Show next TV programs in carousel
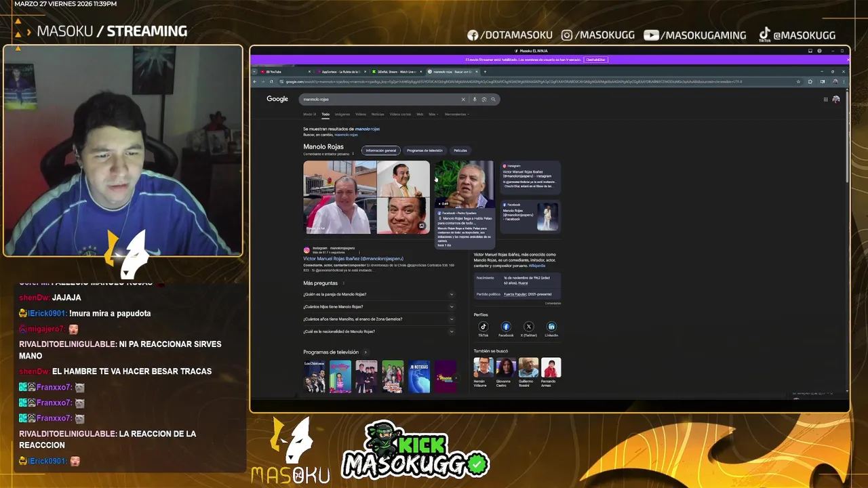The width and height of the screenshot is (868, 488). (455, 378)
